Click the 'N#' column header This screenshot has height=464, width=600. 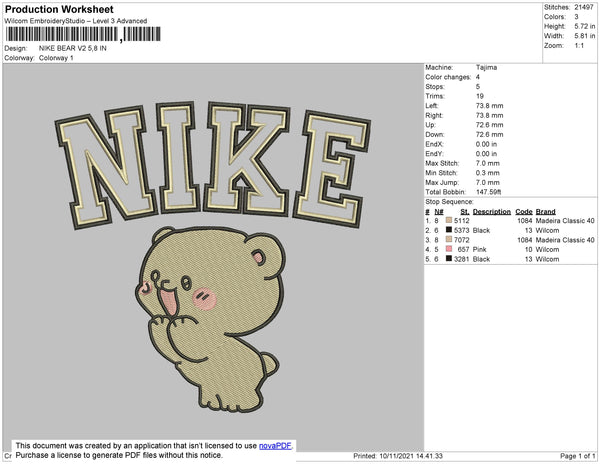[439, 212]
